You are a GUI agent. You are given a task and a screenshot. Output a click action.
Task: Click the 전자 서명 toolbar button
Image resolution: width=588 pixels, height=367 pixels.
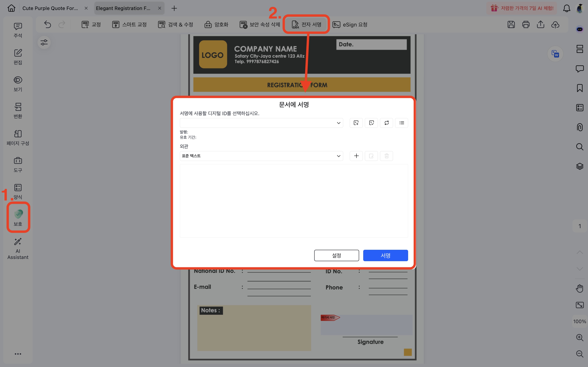coord(306,24)
